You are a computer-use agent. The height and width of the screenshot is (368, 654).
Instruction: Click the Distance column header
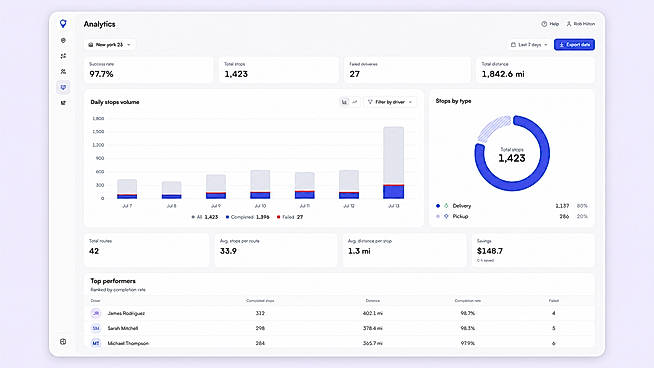click(x=372, y=300)
